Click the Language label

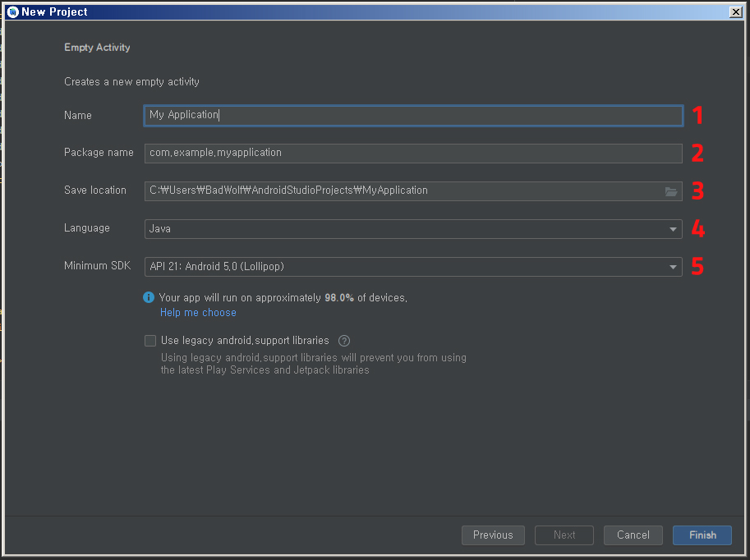coord(87,228)
